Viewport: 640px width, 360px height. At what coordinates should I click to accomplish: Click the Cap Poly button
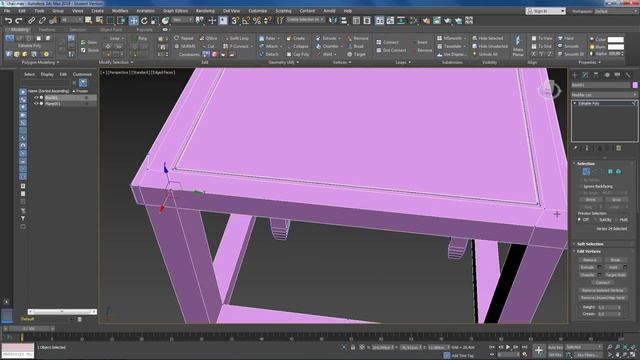(x=298, y=54)
